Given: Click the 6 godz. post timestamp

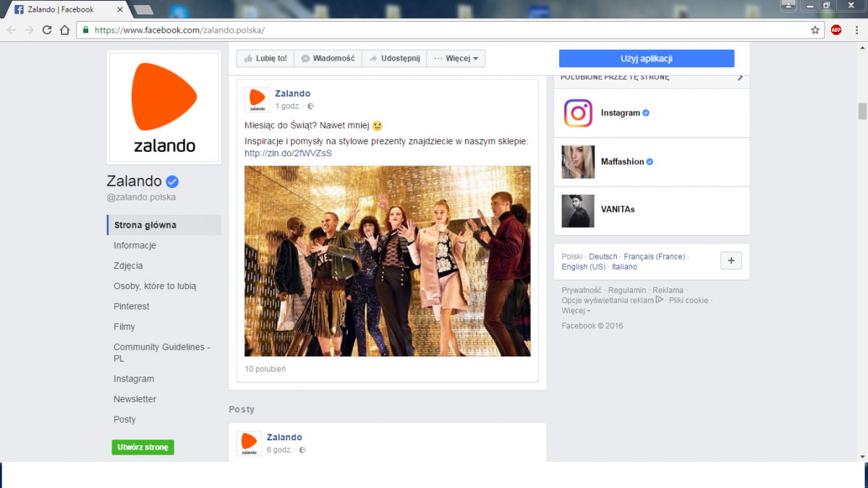Looking at the screenshot, I should point(280,450).
